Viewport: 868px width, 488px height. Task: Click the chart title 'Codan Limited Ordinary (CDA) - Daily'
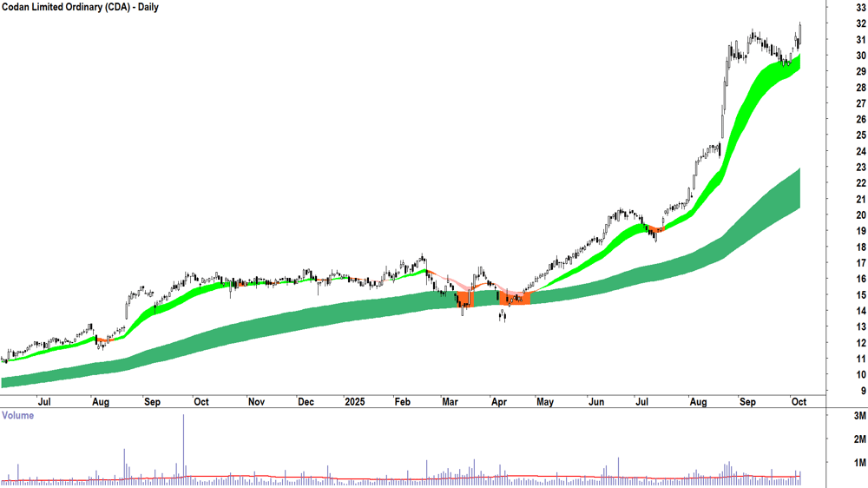pos(80,8)
